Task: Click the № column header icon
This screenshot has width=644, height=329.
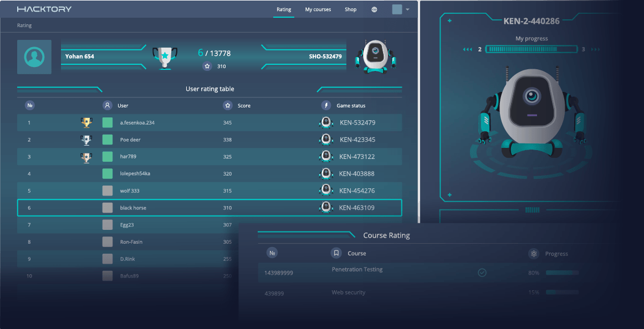Action: pos(29,105)
